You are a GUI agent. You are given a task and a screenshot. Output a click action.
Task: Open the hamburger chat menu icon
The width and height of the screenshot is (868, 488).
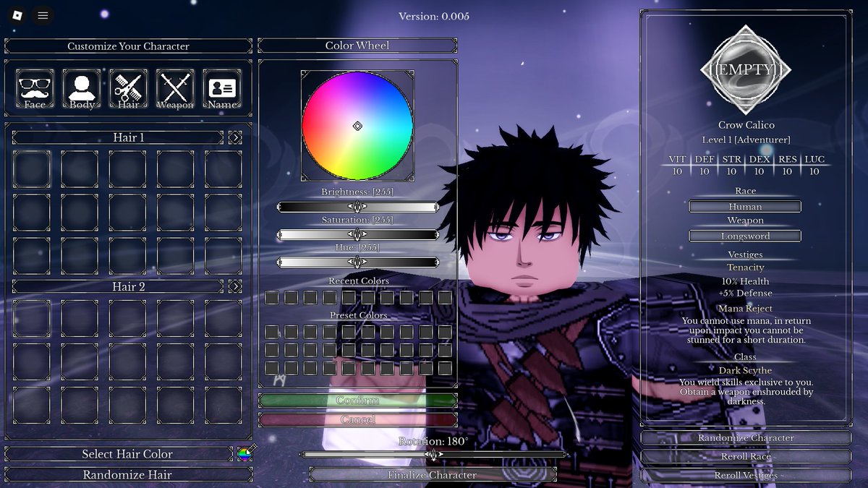pos(43,14)
